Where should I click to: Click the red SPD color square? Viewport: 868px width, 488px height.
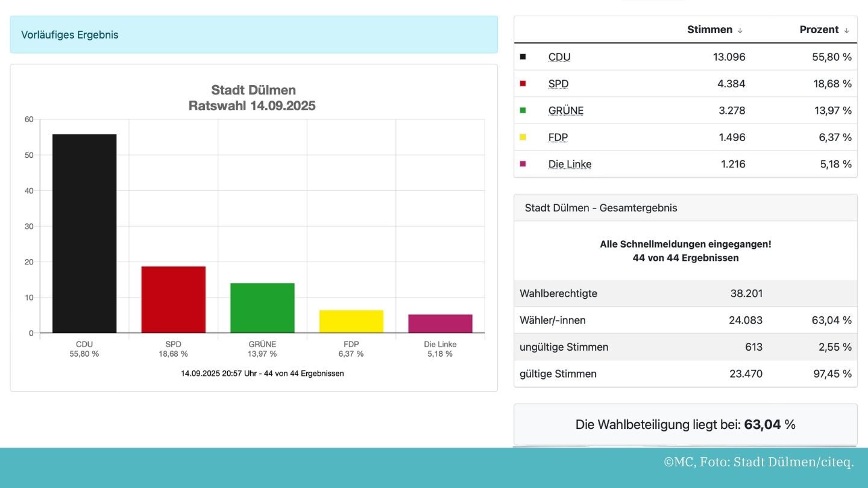pyautogui.click(x=523, y=84)
